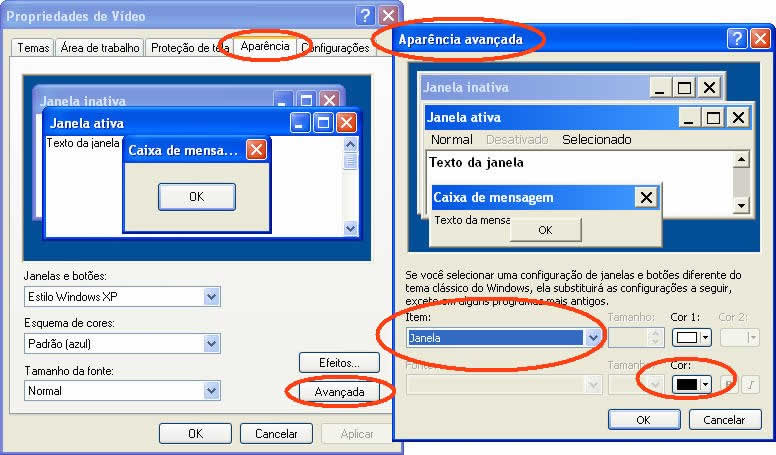776x455 pixels.
Task: Click the Efeitos... button
Action: [339, 363]
